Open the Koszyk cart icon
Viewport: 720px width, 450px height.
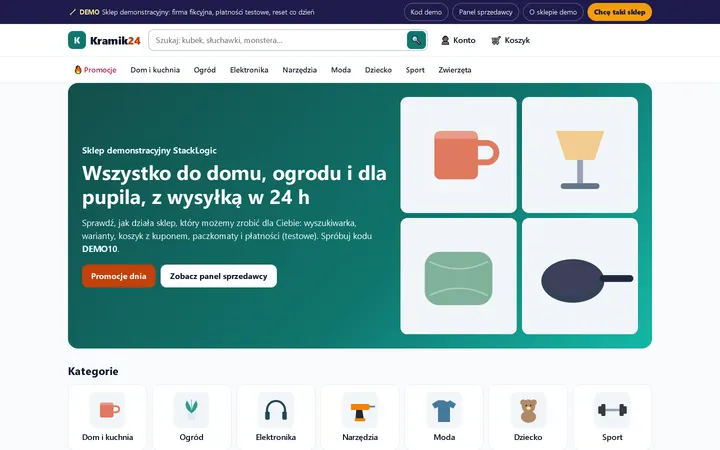click(496, 40)
